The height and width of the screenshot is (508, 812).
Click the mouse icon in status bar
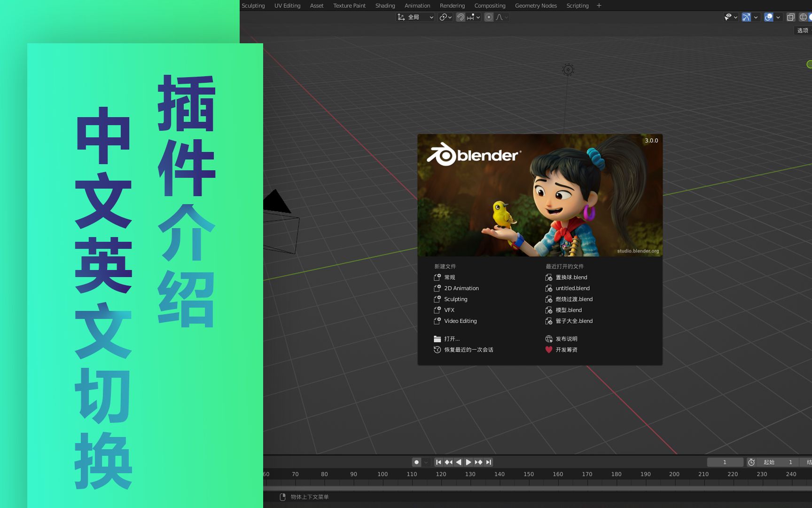coord(282,497)
